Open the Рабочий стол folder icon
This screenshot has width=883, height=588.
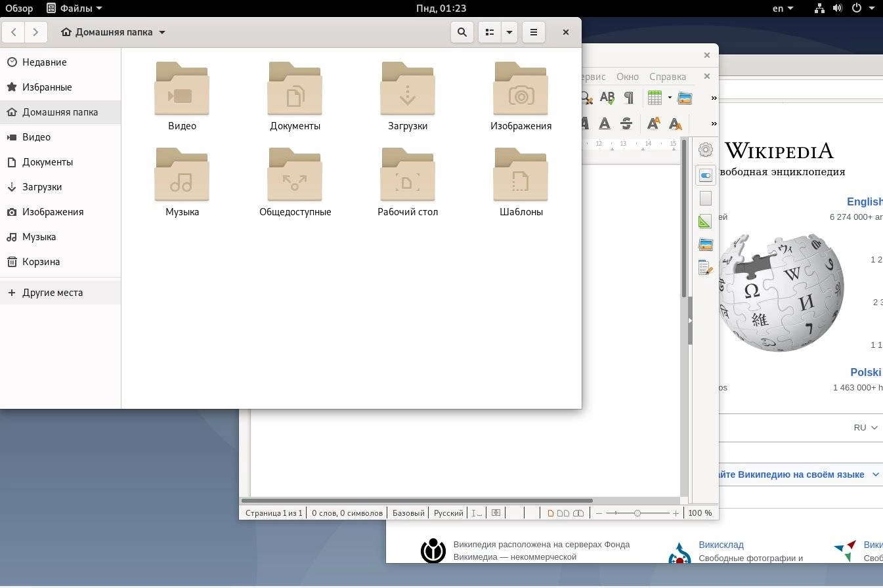408,174
